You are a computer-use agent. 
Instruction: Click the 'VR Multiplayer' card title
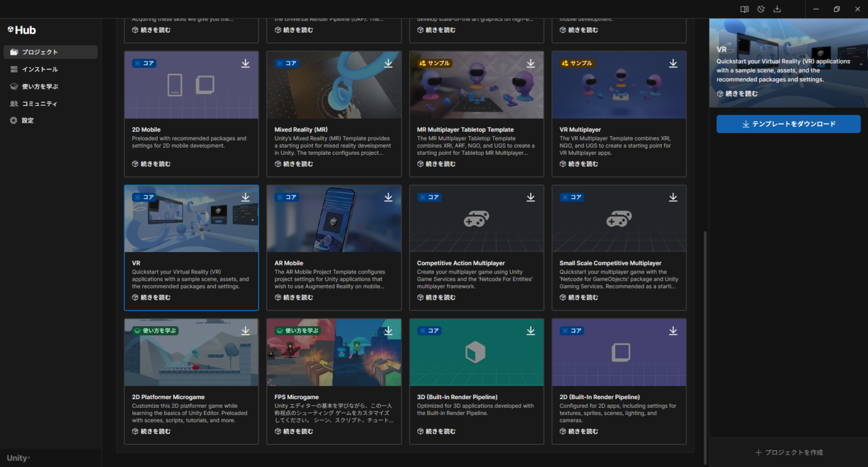pyautogui.click(x=580, y=130)
